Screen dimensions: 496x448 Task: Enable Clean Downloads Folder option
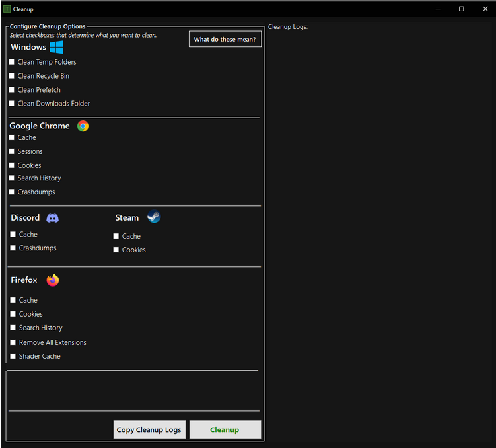tap(12, 104)
